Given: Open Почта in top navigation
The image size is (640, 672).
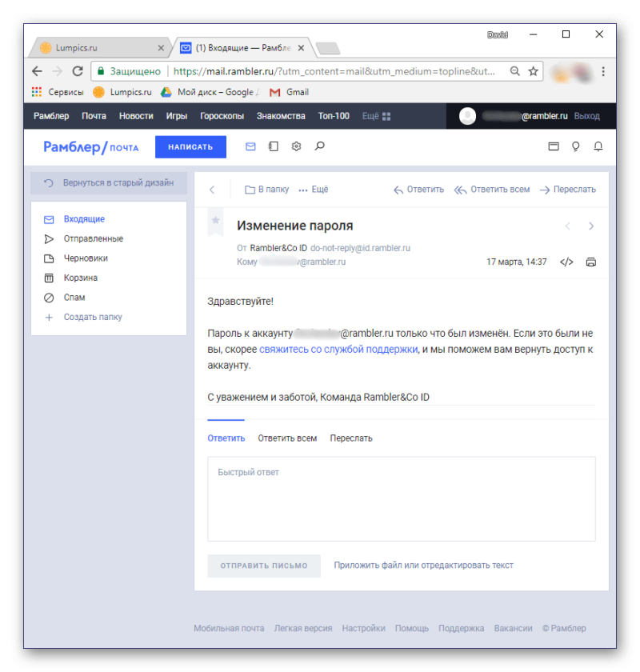Looking at the screenshot, I should 94,116.
